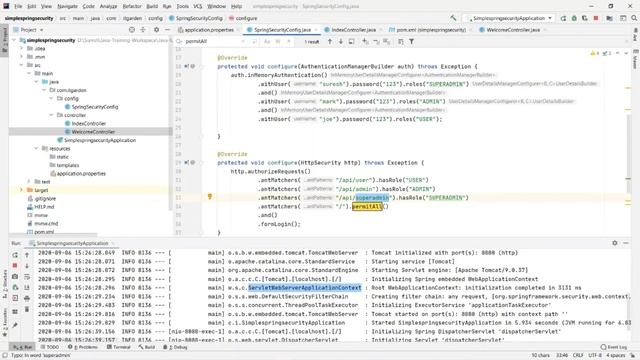Locate current file in Project tree (target icon)
This screenshot has height=360, width=640.
tap(132, 30)
